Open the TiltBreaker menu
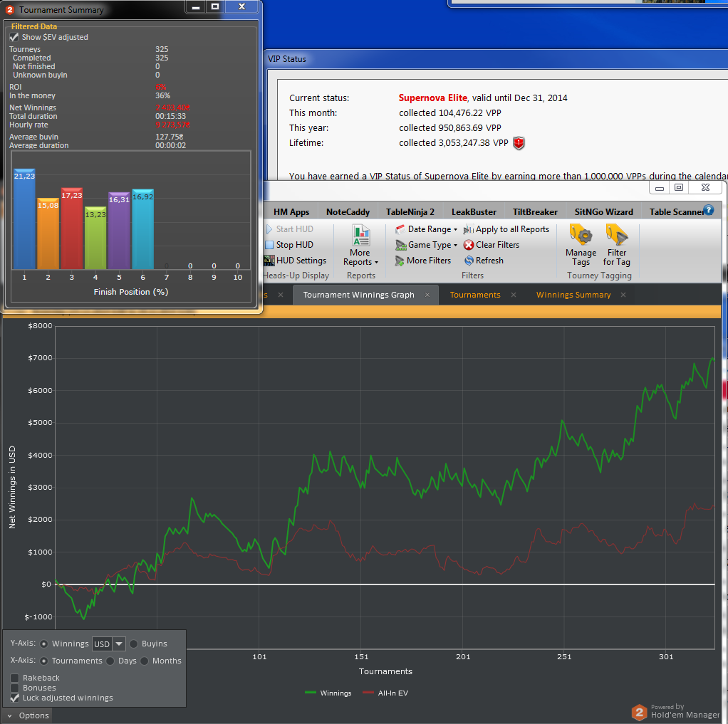 click(x=535, y=212)
